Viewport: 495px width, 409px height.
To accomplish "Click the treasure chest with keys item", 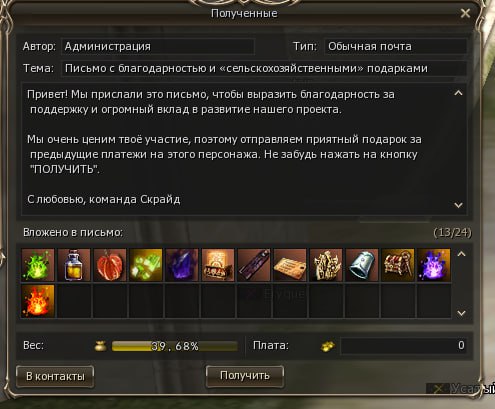I will [398, 265].
